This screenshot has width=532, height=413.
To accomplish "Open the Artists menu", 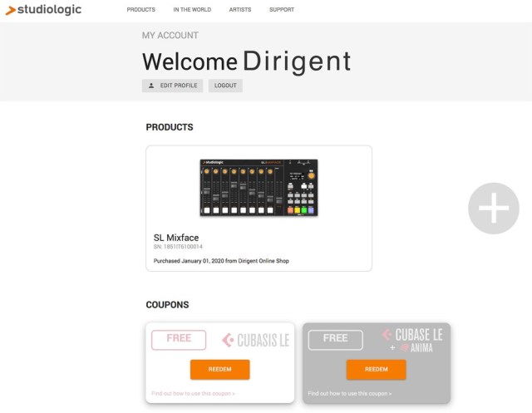I will pyautogui.click(x=240, y=10).
